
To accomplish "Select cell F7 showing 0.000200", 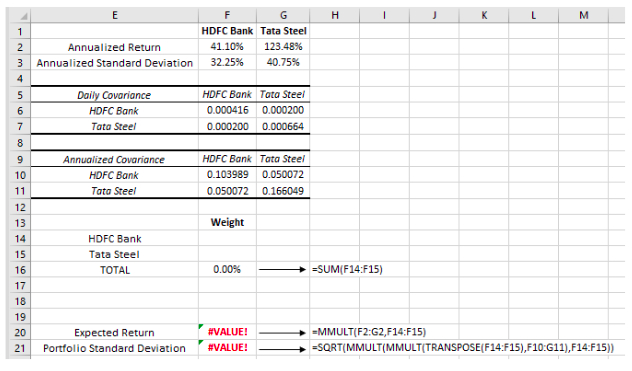I will click(227, 126).
